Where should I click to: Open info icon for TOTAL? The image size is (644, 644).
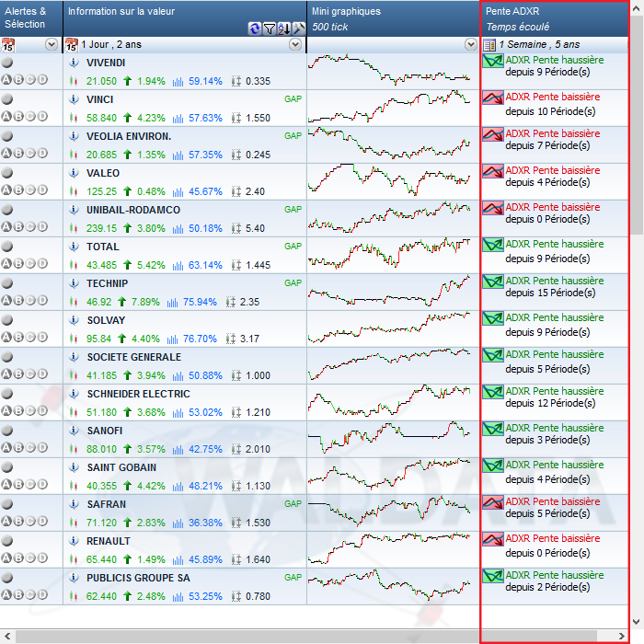tap(74, 247)
